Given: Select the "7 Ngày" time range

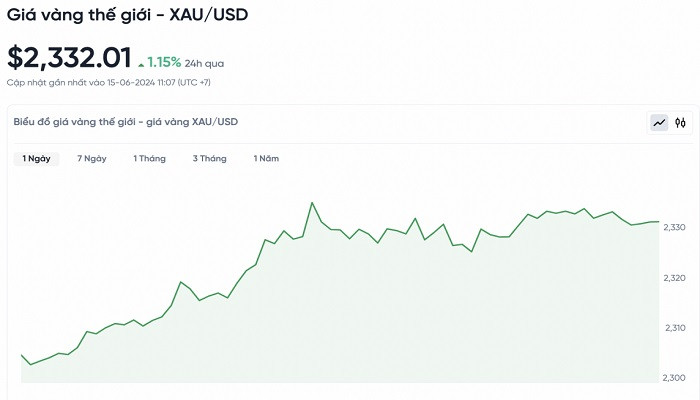Looking at the screenshot, I should (92, 158).
